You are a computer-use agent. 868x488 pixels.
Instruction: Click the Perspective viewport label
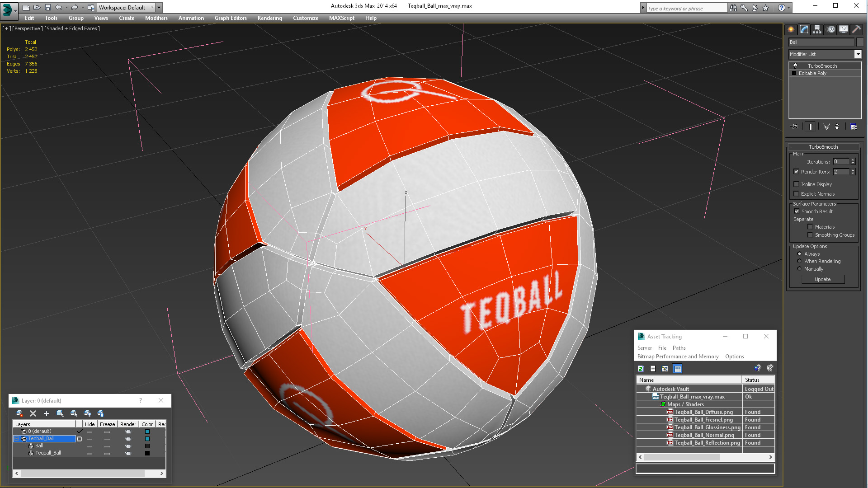pyautogui.click(x=27, y=28)
